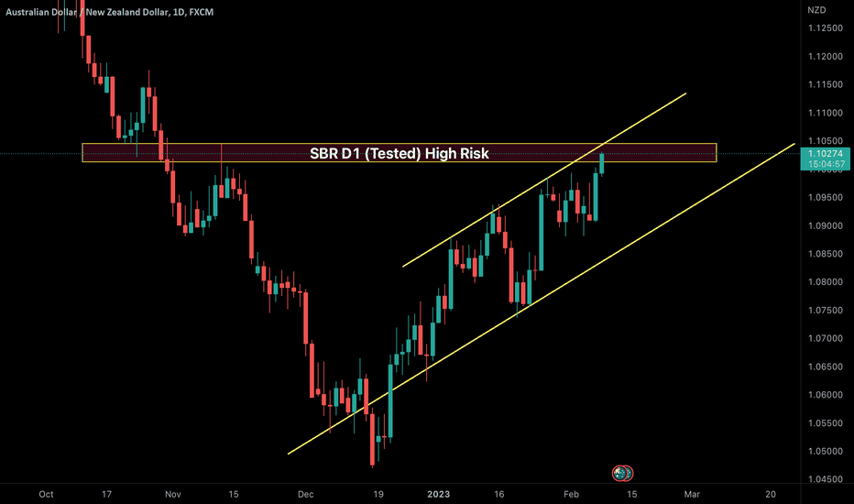
Task: Click price axis label 1.12500
Action: click(x=825, y=28)
